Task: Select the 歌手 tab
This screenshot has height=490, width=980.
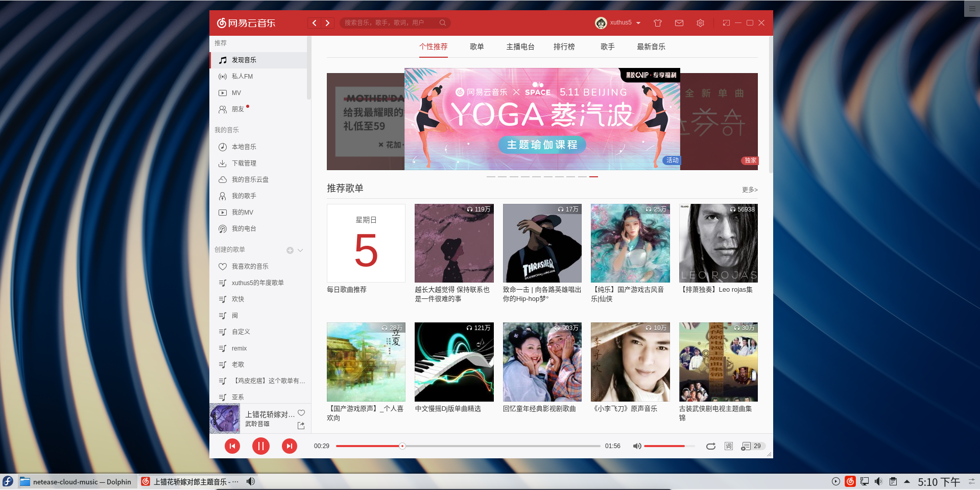Action: tap(608, 47)
